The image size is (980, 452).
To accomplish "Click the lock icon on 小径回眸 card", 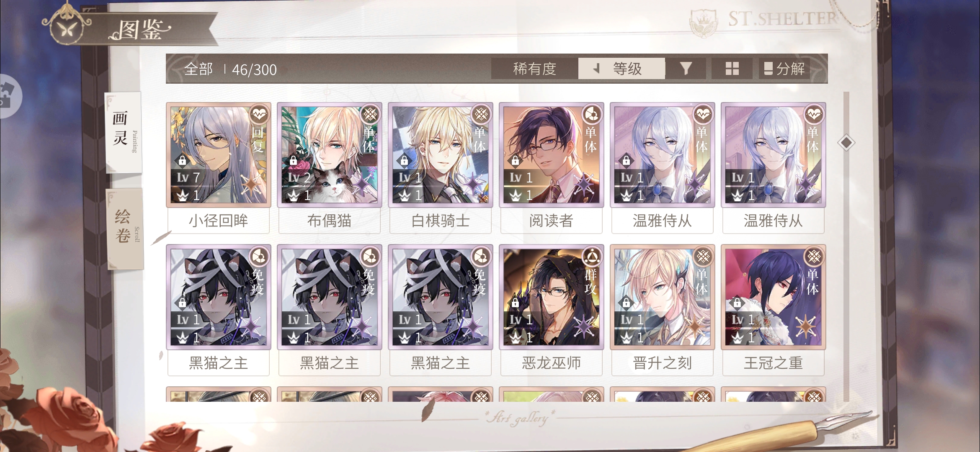I will pos(183,160).
